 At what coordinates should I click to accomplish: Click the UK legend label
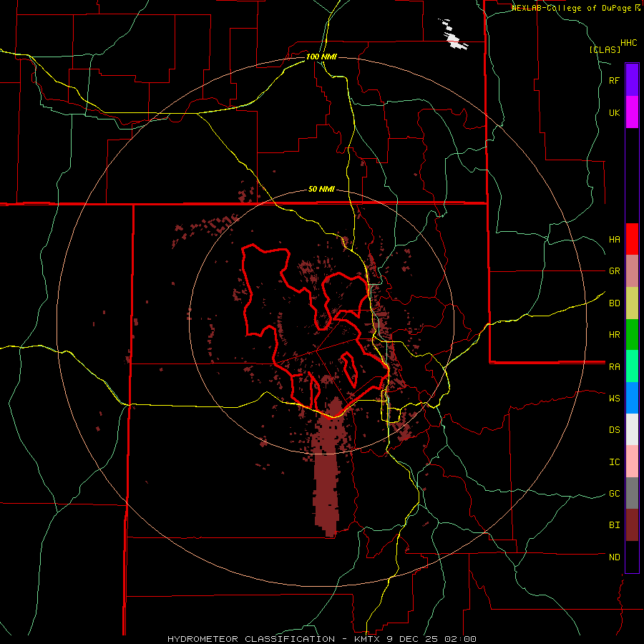(x=615, y=112)
